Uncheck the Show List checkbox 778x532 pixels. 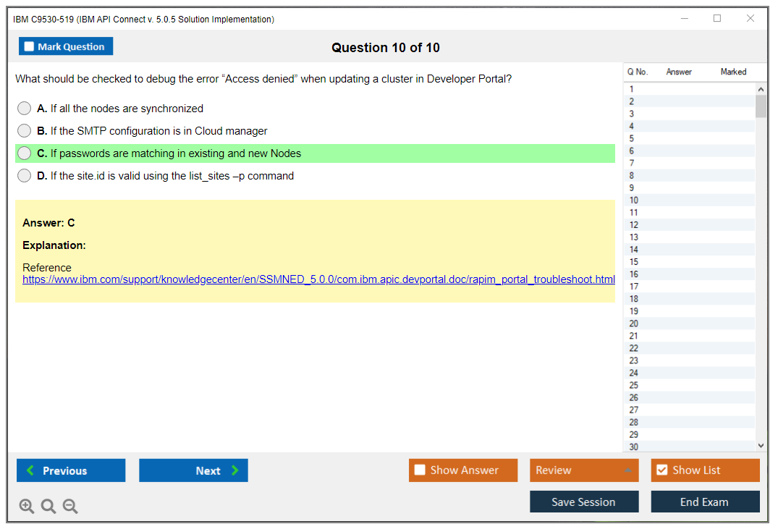point(661,470)
